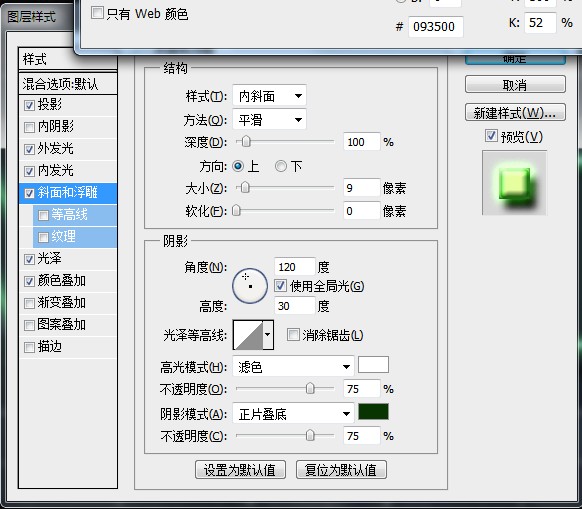This screenshot has width=582, height=509.
Task: Toggle the 内发光 inner glow checkbox
Action: [29, 171]
